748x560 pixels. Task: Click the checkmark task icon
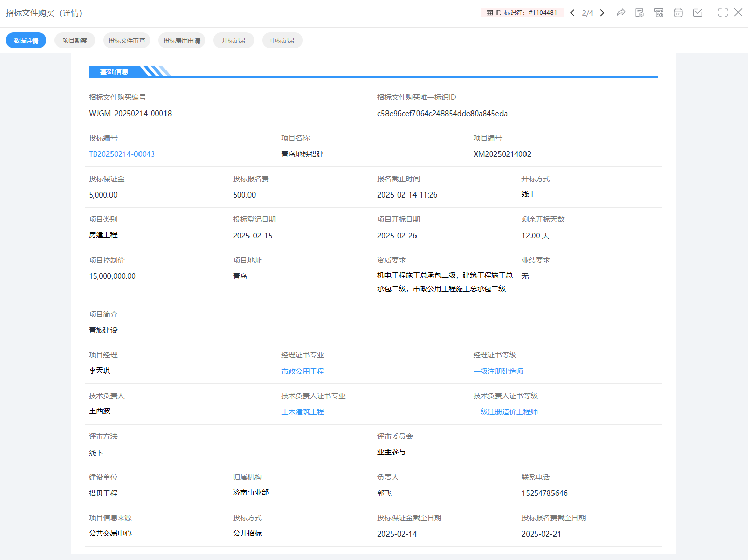point(698,13)
